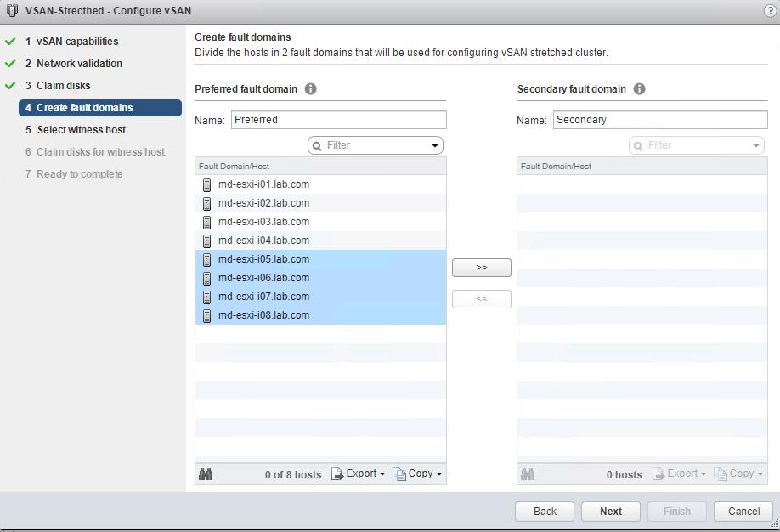
Task: Click the search icon in Preferred filter box
Action: coord(317,146)
